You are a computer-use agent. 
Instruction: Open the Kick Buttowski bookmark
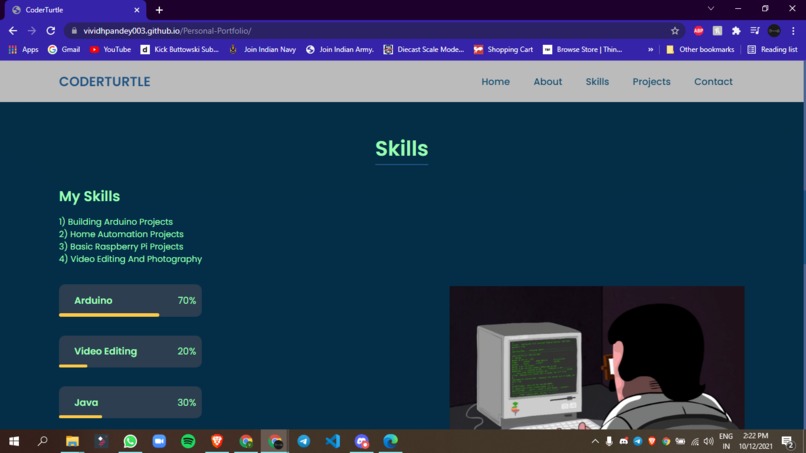(180, 49)
